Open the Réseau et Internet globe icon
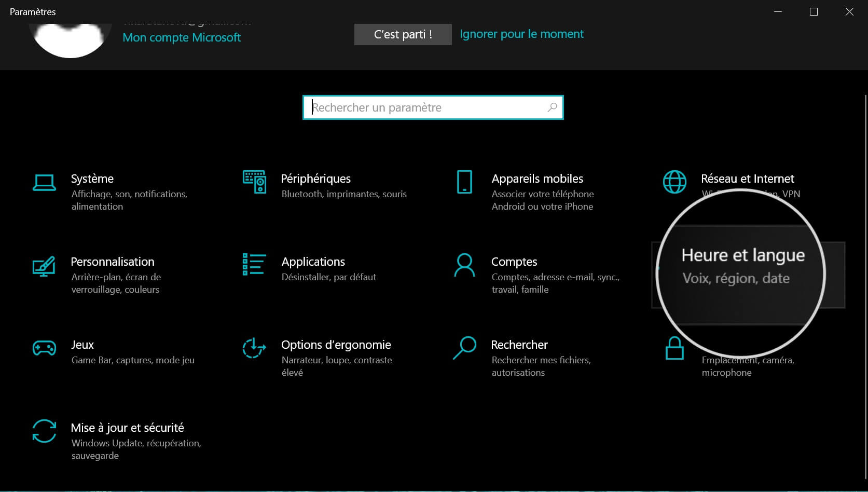 (x=674, y=182)
